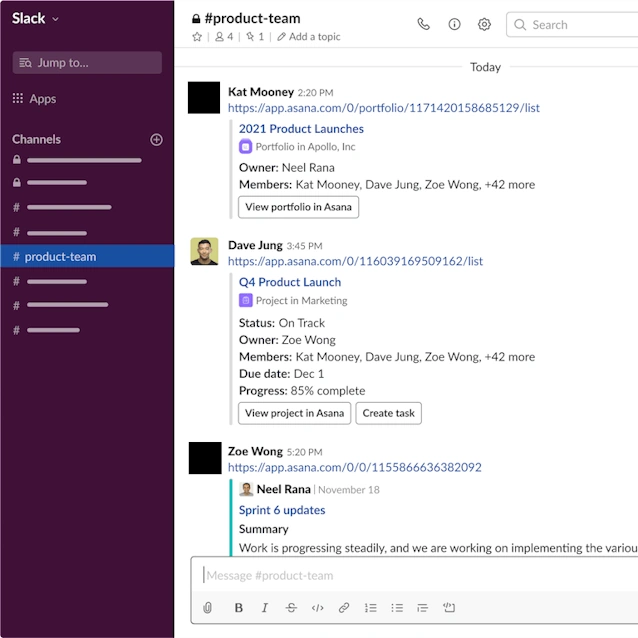Image resolution: width=638 pixels, height=638 pixels.
Task: Click the Jump to... box
Action: point(87,63)
